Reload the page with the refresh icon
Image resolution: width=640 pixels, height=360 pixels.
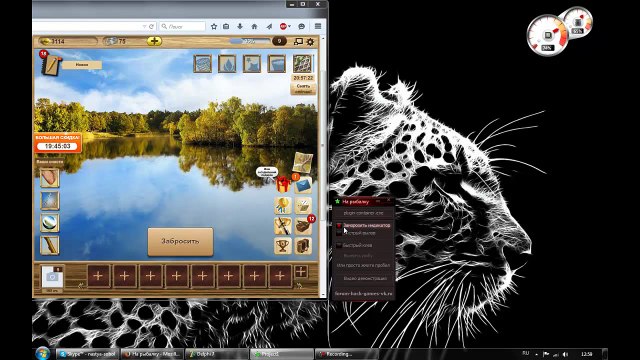point(151,26)
